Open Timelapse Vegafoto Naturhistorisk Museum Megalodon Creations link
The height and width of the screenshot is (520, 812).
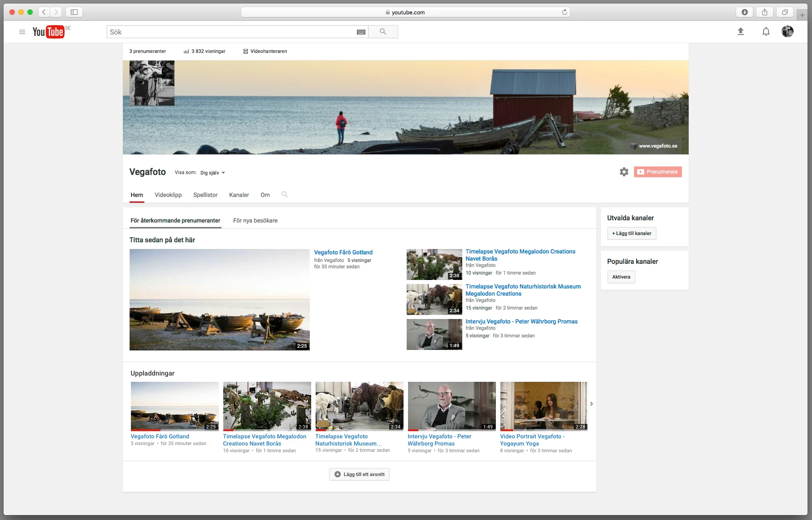(x=523, y=290)
